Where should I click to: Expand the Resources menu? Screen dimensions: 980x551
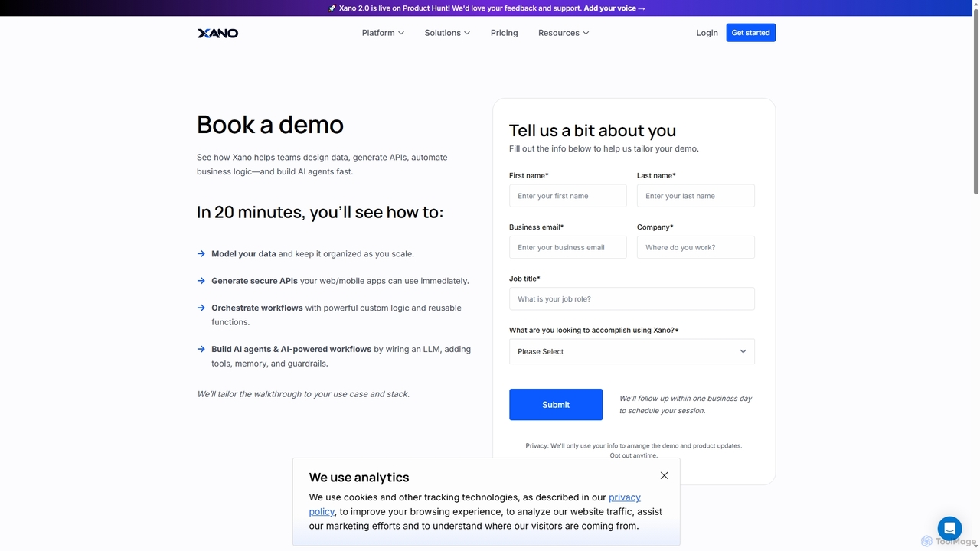click(x=563, y=33)
